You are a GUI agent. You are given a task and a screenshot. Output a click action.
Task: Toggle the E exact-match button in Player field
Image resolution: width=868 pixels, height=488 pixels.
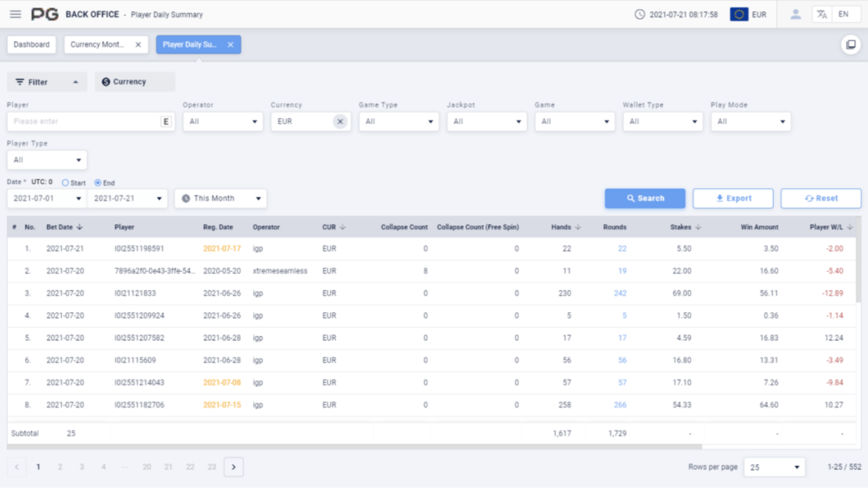pos(166,121)
